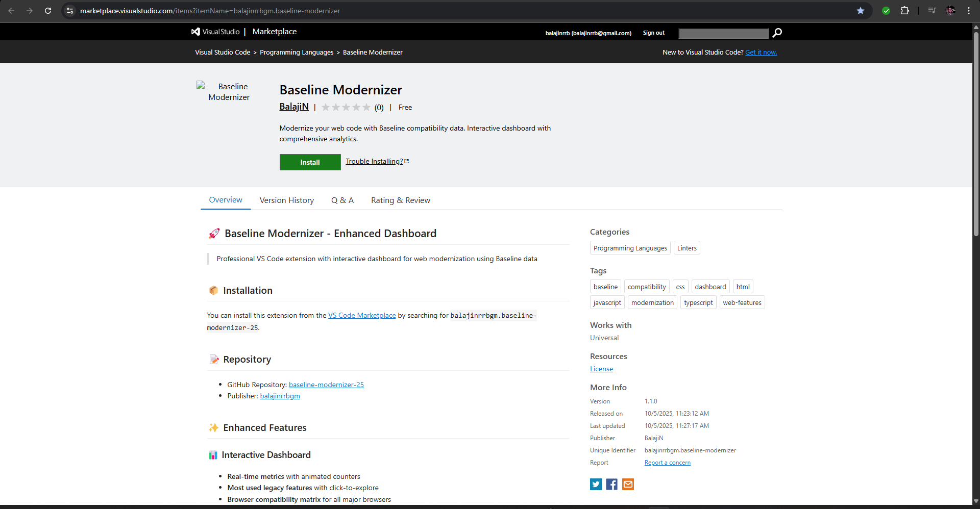Viewport: 980px width, 509px height.
Task: Click the 'Free' price label
Action: [405, 107]
